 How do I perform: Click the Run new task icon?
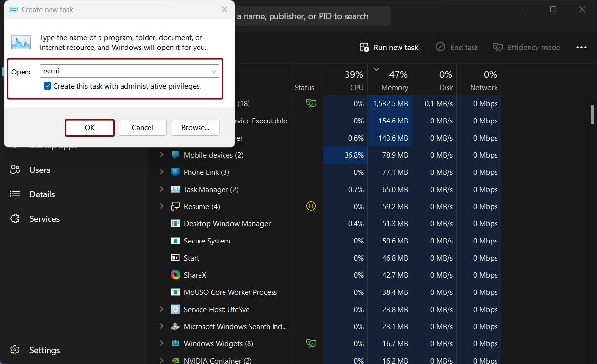tap(364, 47)
